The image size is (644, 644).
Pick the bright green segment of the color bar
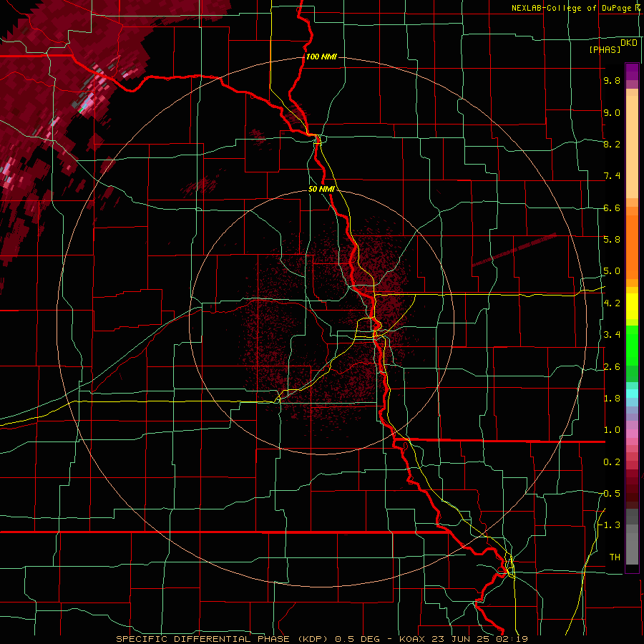click(632, 345)
